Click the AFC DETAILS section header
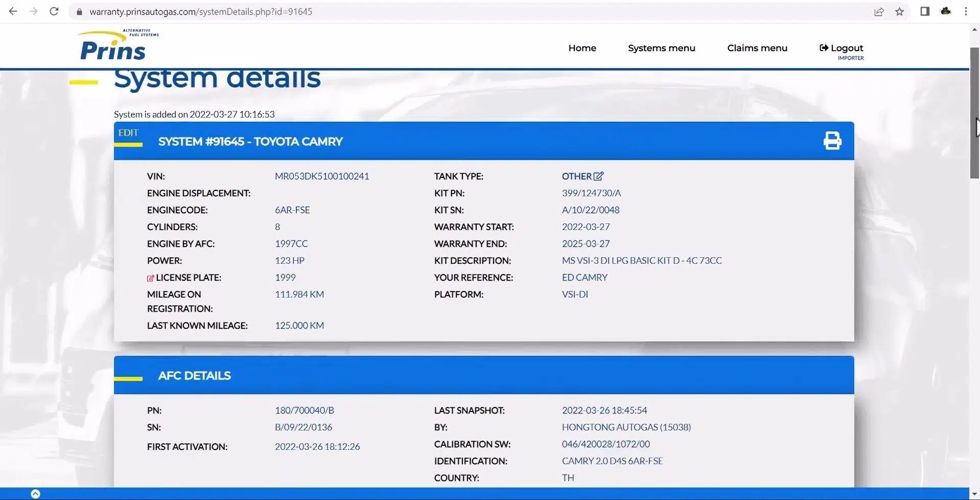This screenshot has width=980, height=500. coord(194,376)
